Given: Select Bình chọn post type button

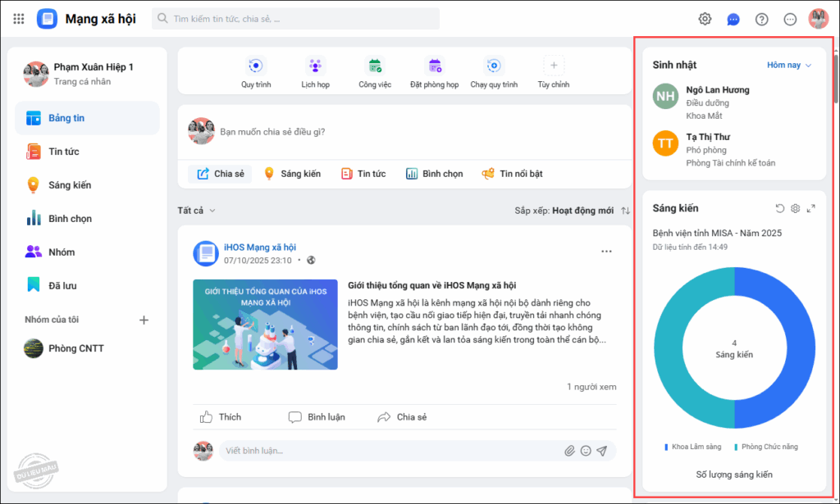Looking at the screenshot, I should point(435,174).
